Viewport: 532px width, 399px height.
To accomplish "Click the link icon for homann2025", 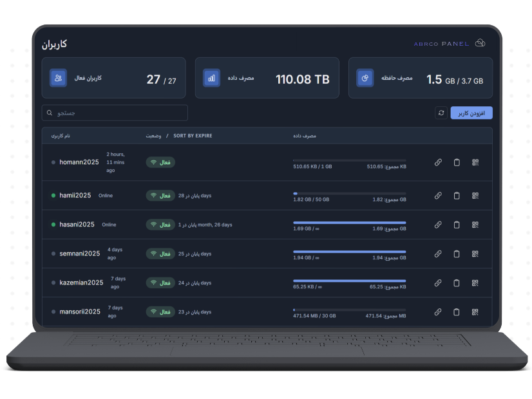I will (438, 163).
